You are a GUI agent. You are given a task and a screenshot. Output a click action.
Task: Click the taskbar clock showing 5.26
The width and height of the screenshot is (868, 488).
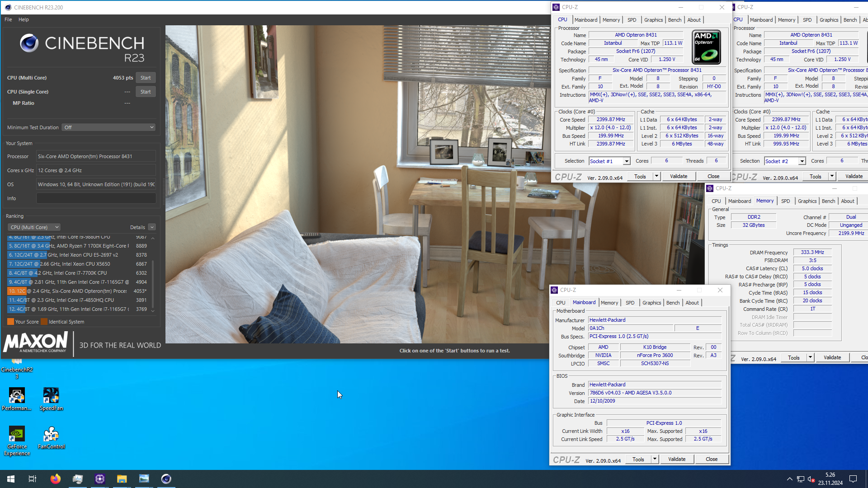coord(830,479)
